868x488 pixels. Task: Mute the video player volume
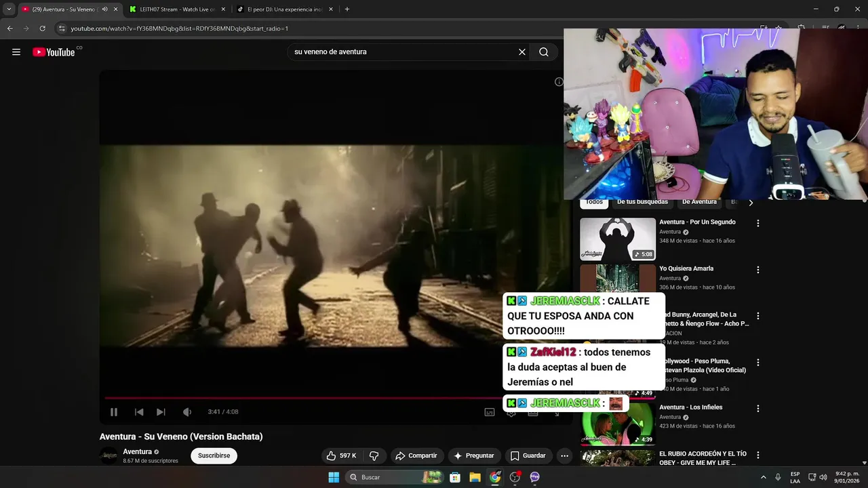click(187, 412)
